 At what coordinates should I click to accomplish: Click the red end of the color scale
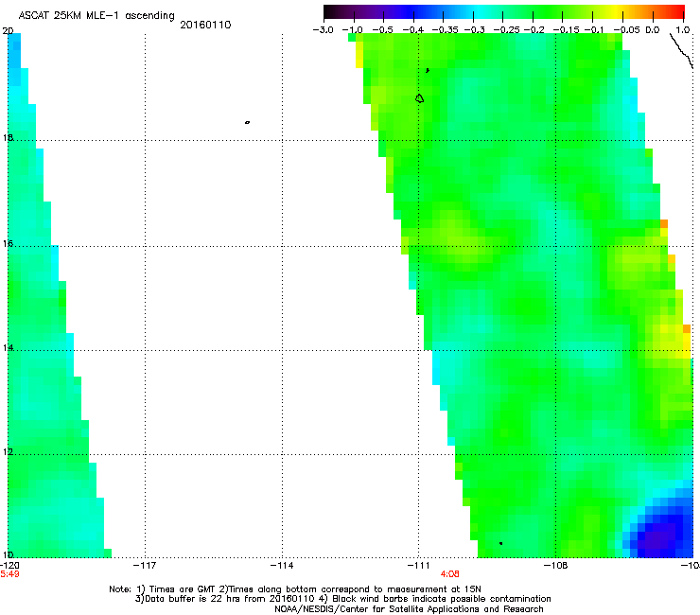676,11
